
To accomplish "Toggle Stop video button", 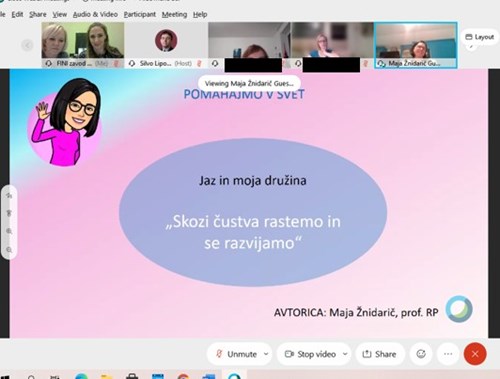I will [x=310, y=354].
